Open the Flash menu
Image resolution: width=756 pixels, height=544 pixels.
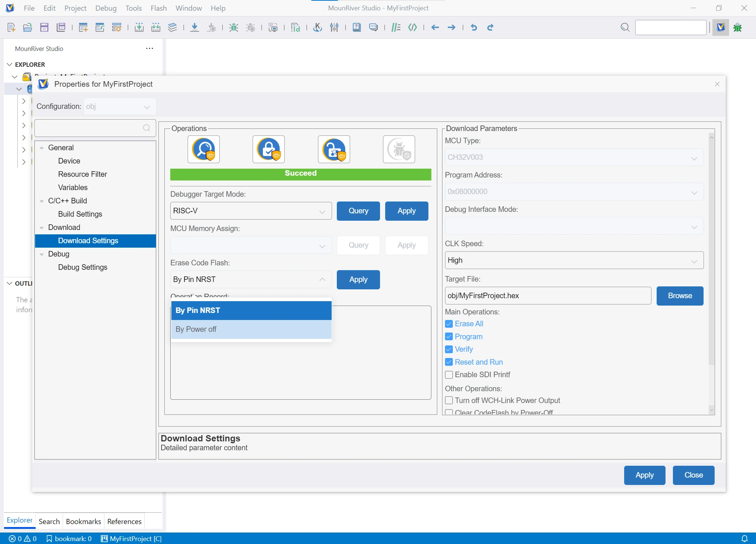[x=159, y=8]
